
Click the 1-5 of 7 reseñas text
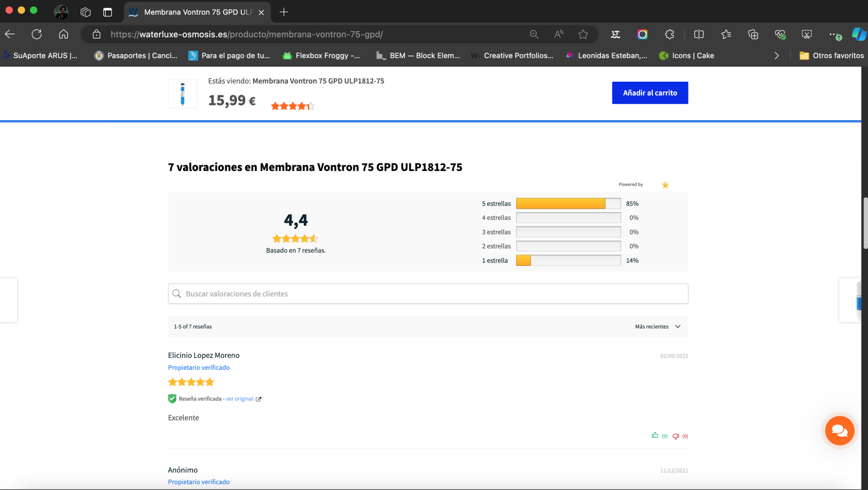pos(193,327)
